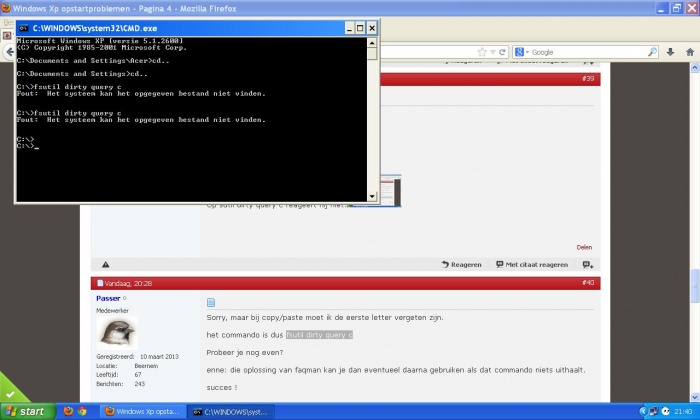Image resolution: width=700 pixels, height=420 pixels.
Task: Click Passer's bird avatar
Action: 117,332
